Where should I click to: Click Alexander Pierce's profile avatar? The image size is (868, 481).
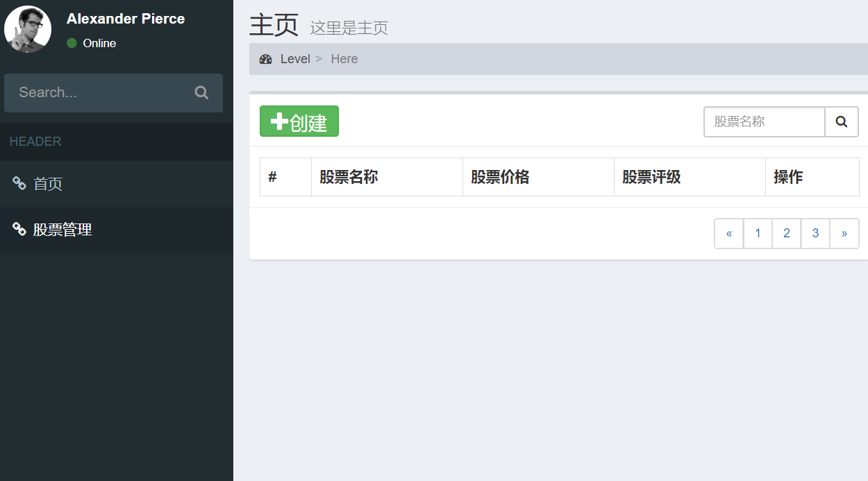pyautogui.click(x=28, y=29)
